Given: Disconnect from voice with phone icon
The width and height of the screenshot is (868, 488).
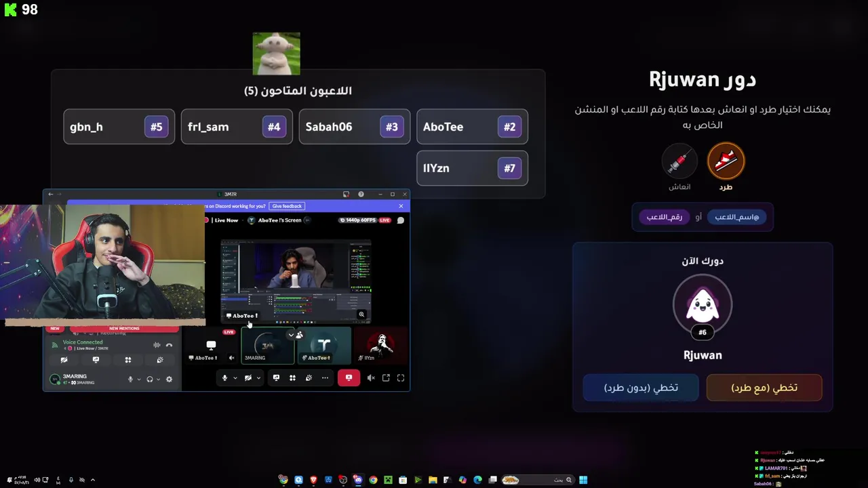Looking at the screenshot, I should [x=170, y=345].
